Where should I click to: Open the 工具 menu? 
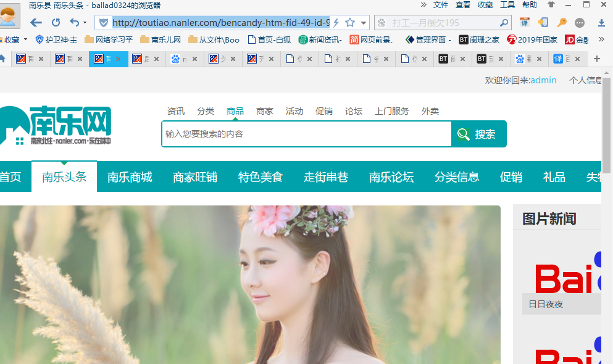[x=507, y=5]
